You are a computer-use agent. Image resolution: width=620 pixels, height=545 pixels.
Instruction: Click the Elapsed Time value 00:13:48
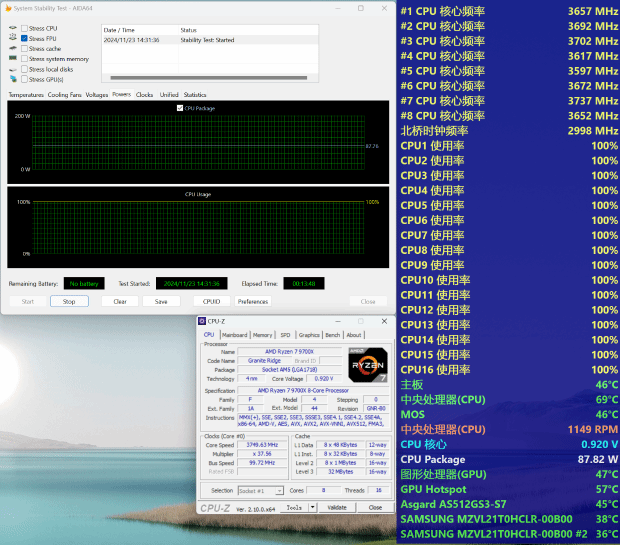(x=304, y=284)
